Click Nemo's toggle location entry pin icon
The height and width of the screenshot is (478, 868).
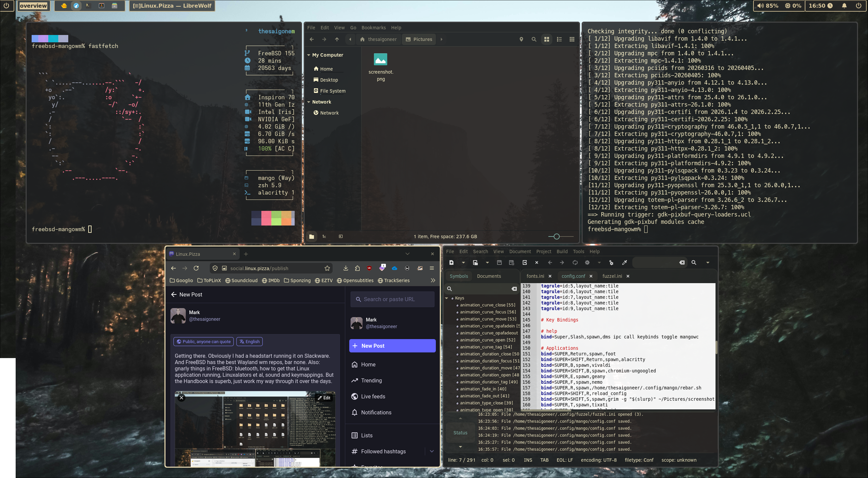521,39
